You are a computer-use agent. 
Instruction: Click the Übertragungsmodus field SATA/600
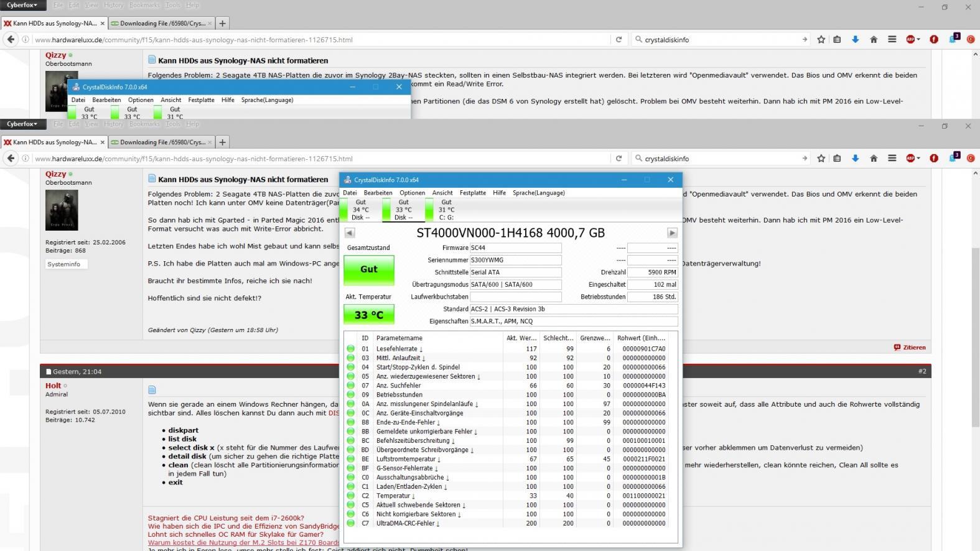[x=516, y=284]
